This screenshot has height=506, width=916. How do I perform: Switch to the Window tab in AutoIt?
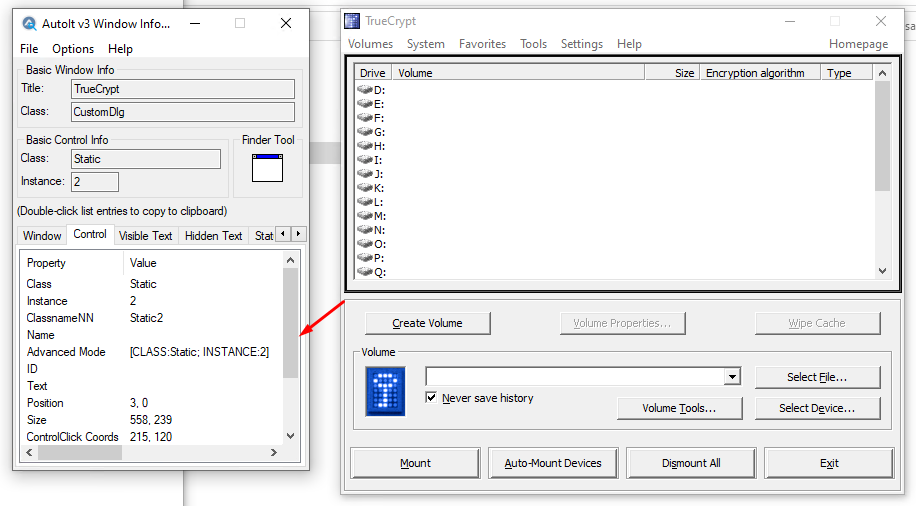coord(42,236)
